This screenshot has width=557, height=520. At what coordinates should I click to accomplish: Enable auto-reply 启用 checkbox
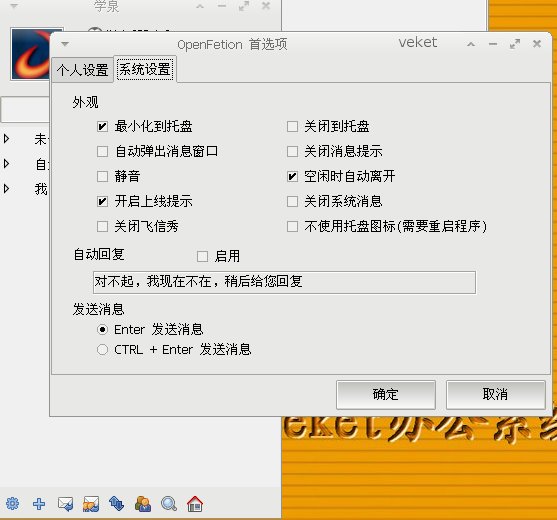(x=202, y=256)
